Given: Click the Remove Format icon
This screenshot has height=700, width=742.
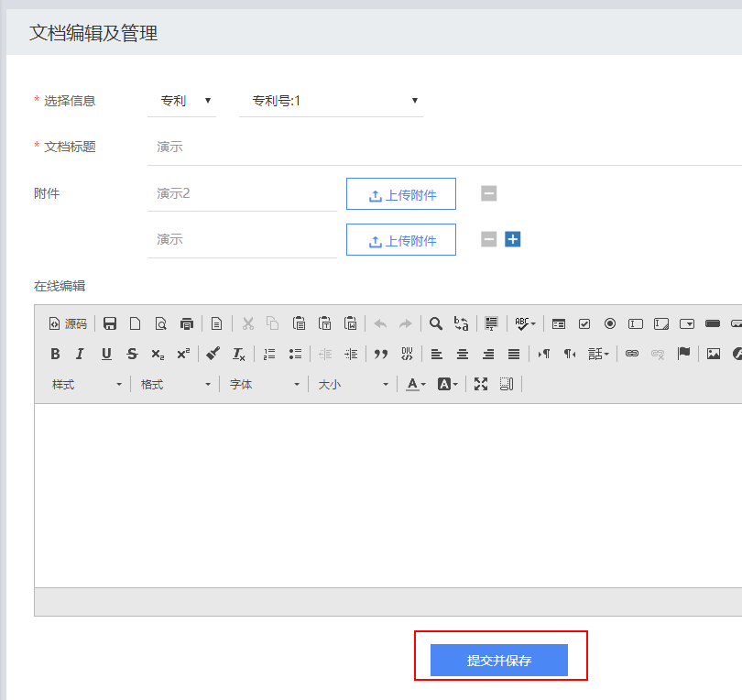Looking at the screenshot, I should [238, 354].
